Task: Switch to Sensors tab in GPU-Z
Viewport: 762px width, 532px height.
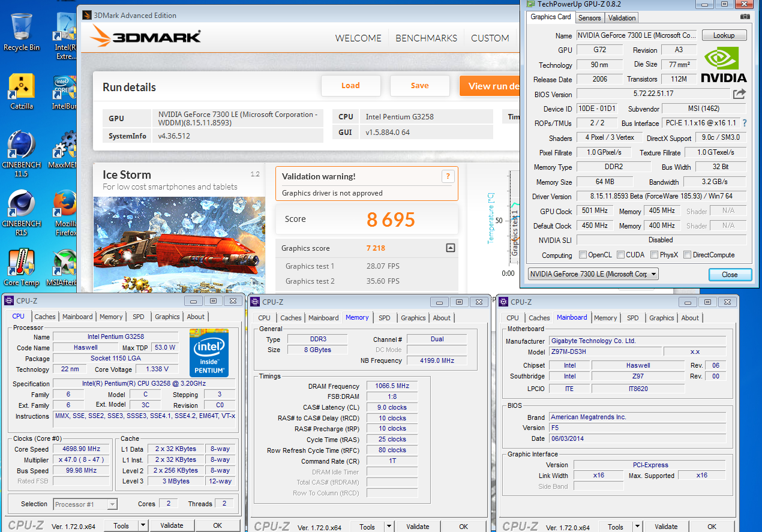Action: coord(589,17)
